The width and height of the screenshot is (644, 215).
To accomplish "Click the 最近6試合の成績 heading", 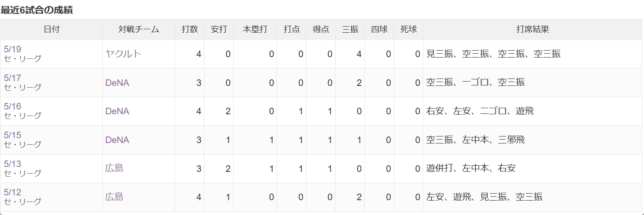I will click(37, 10).
